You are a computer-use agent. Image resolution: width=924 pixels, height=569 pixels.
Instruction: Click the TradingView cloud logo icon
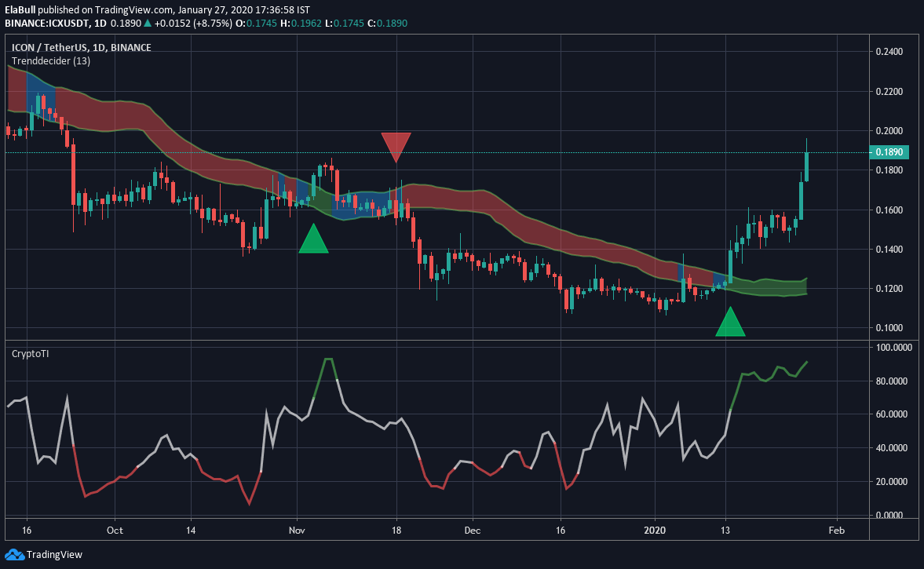pos(14,554)
